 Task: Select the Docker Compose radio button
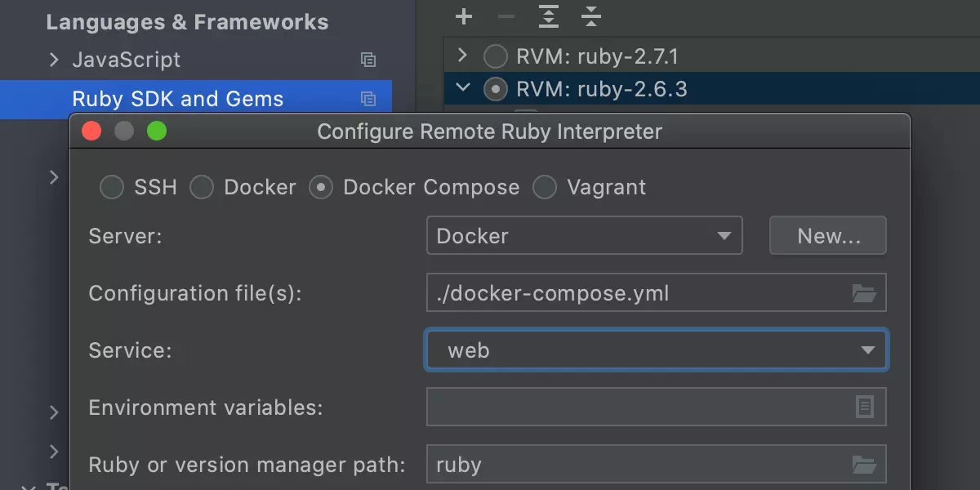[x=321, y=187]
